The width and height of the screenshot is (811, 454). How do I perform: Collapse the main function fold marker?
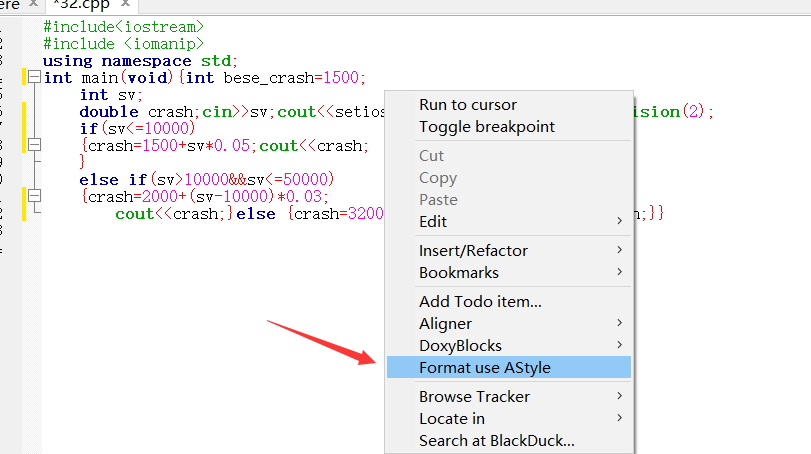click(x=34, y=77)
